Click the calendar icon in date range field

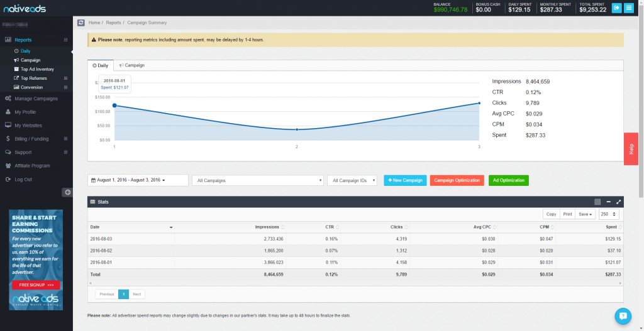(x=93, y=180)
